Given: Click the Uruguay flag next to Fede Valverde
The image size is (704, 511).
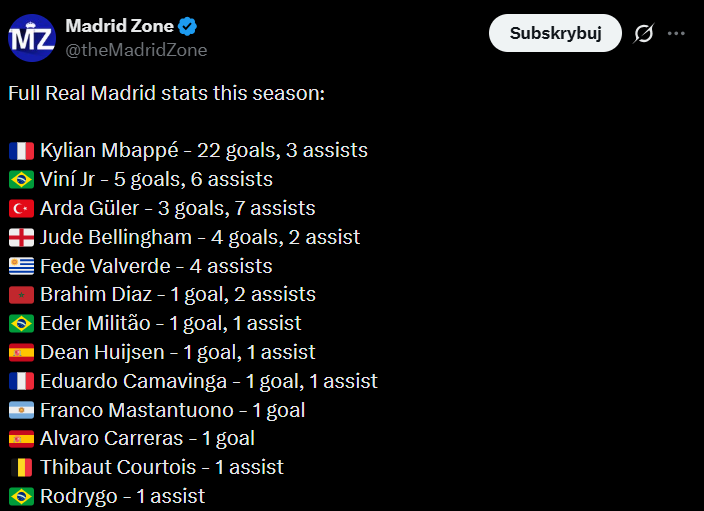Looking at the screenshot, I should pos(21,267).
